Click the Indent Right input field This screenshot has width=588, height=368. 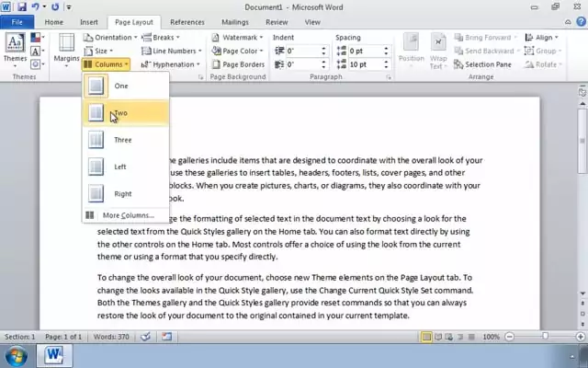click(x=303, y=64)
